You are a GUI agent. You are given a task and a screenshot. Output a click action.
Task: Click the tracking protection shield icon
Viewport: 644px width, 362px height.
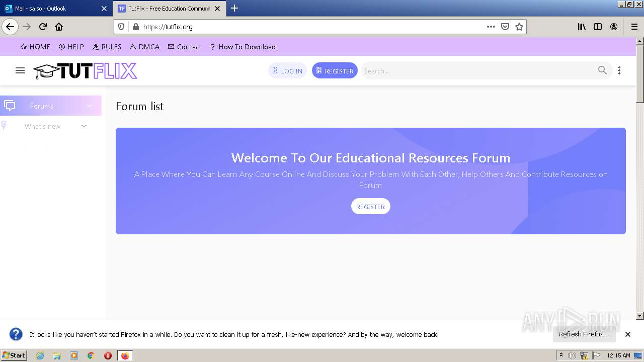click(121, 27)
